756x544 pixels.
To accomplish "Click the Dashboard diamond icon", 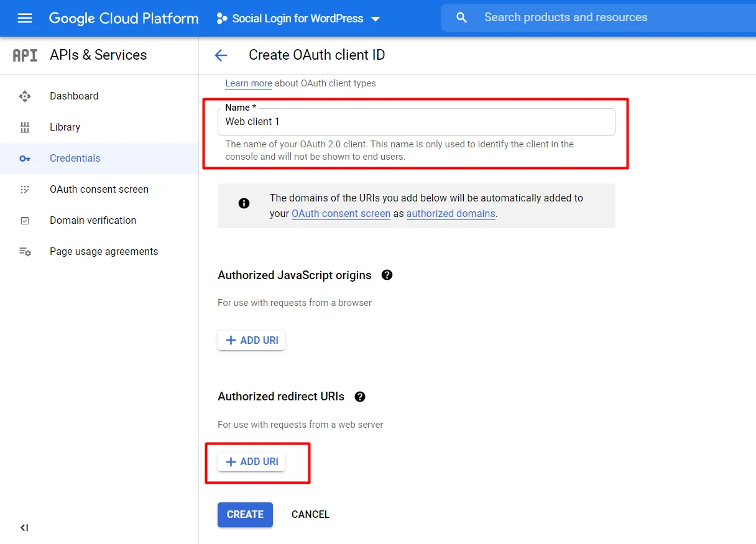I will pyautogui.click(x=25, y=96).
